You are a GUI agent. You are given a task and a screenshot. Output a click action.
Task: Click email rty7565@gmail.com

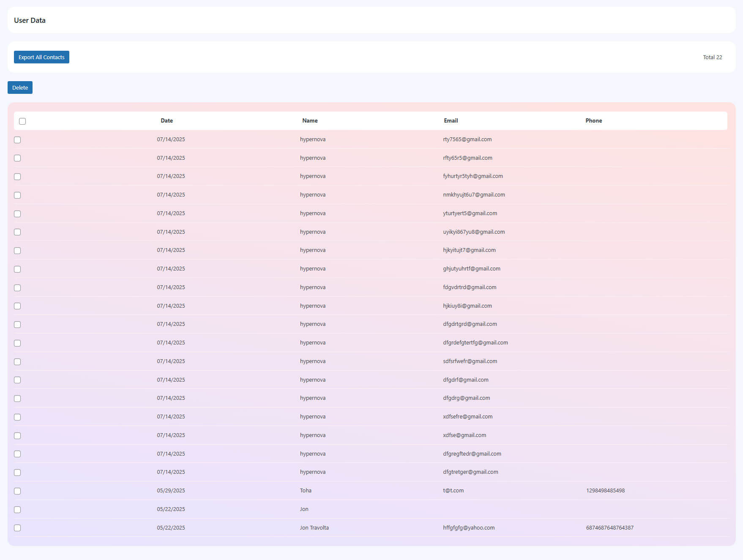point(467,139)
